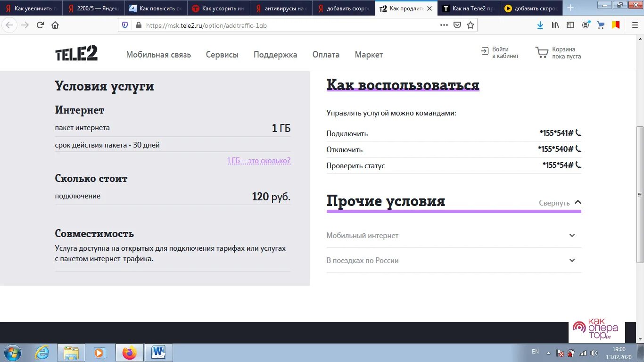
Task: Open network signal tray icon
Action: tap(583, 353)
